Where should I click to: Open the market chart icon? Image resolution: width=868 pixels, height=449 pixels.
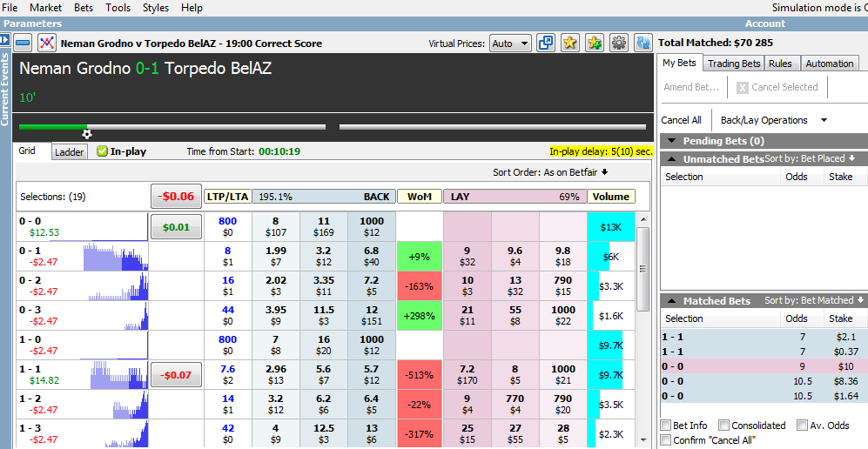(x=47, y=43)
